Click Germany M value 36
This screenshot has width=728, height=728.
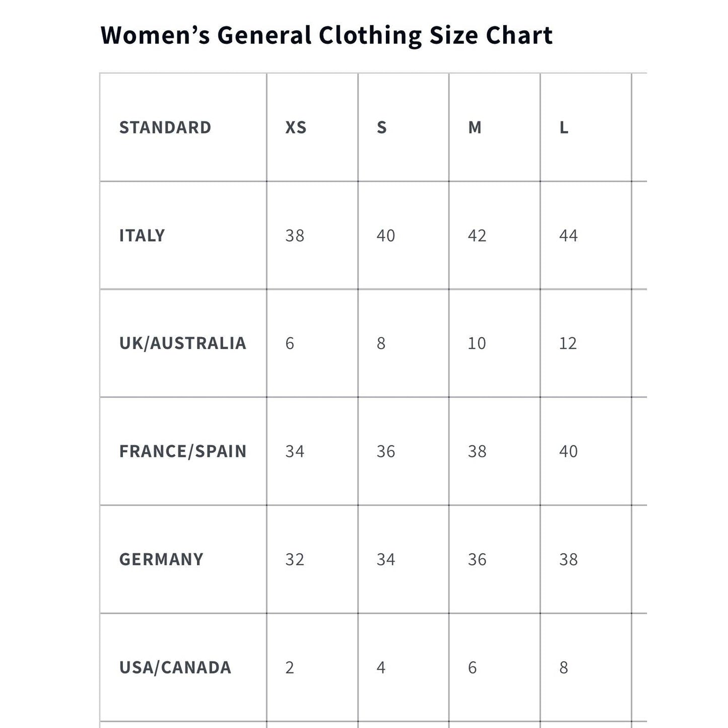[477, 559]
